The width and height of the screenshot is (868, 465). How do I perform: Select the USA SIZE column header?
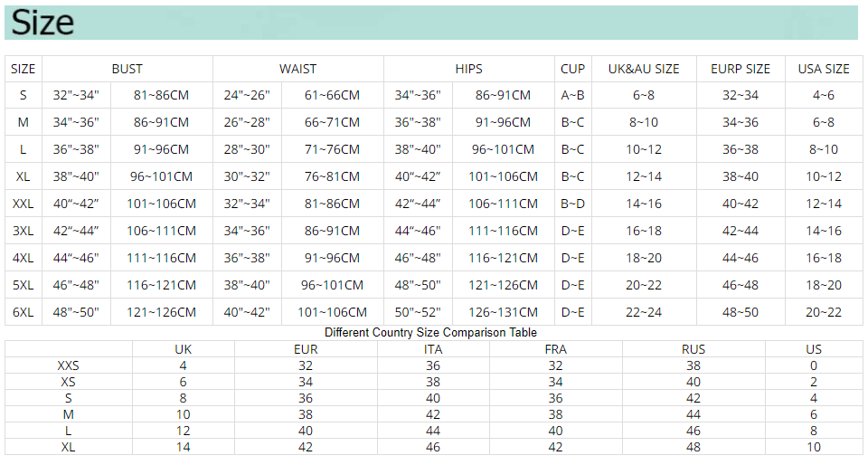[824, 69]
